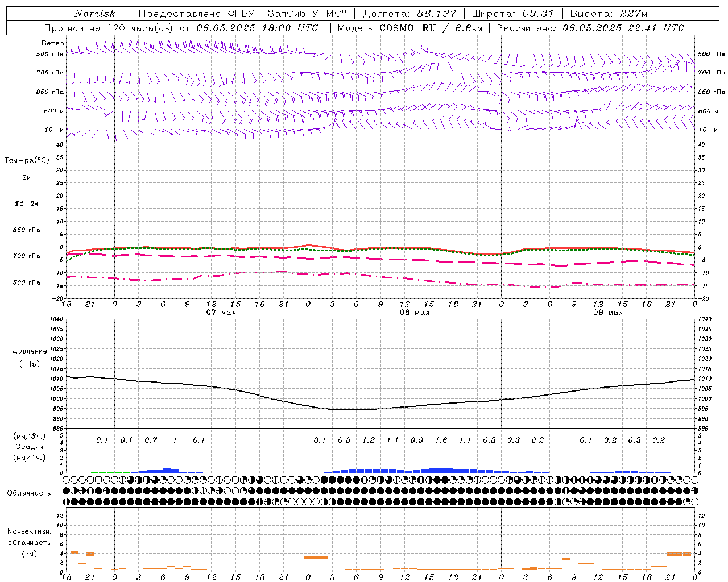Click the Осадки precipitation label
Viewport: 728px width, 582px height.
[x=29, y=447]
